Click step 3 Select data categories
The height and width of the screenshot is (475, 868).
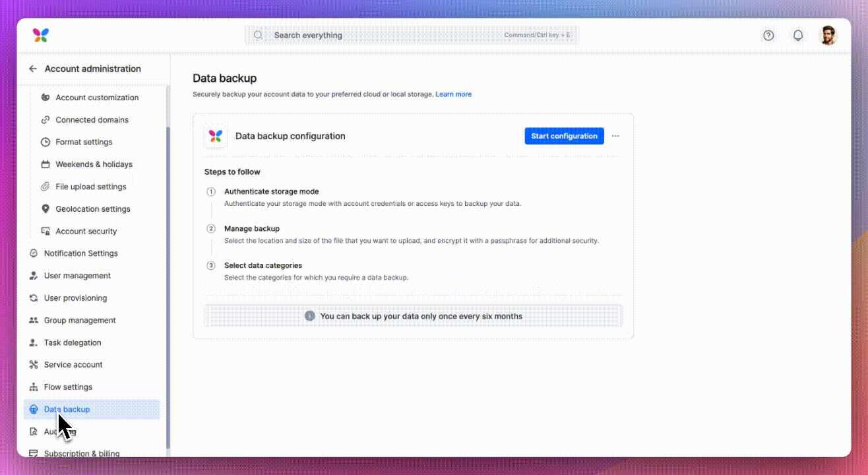point(263,265)
